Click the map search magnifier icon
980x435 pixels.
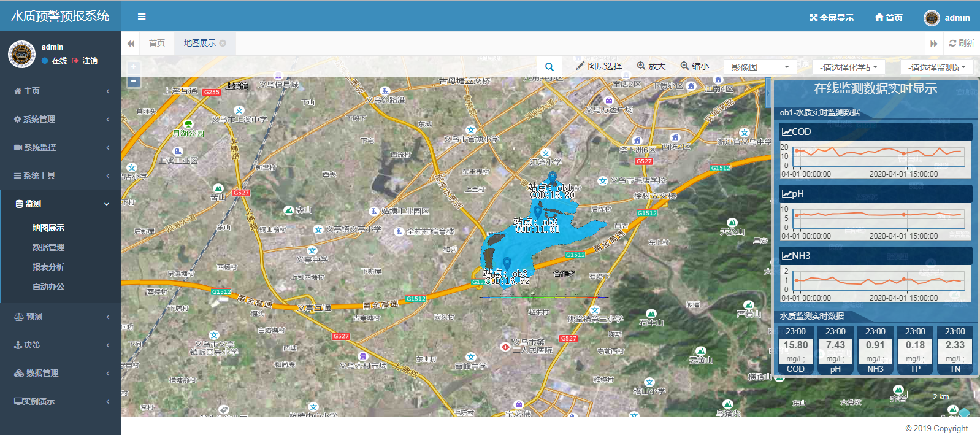pyautogui.click(x=549, y=67)
